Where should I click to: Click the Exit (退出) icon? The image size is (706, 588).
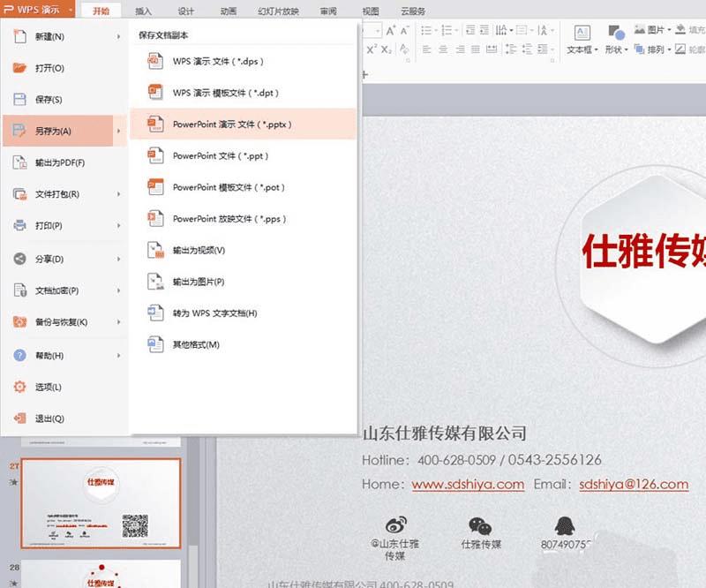coord(19,418)
